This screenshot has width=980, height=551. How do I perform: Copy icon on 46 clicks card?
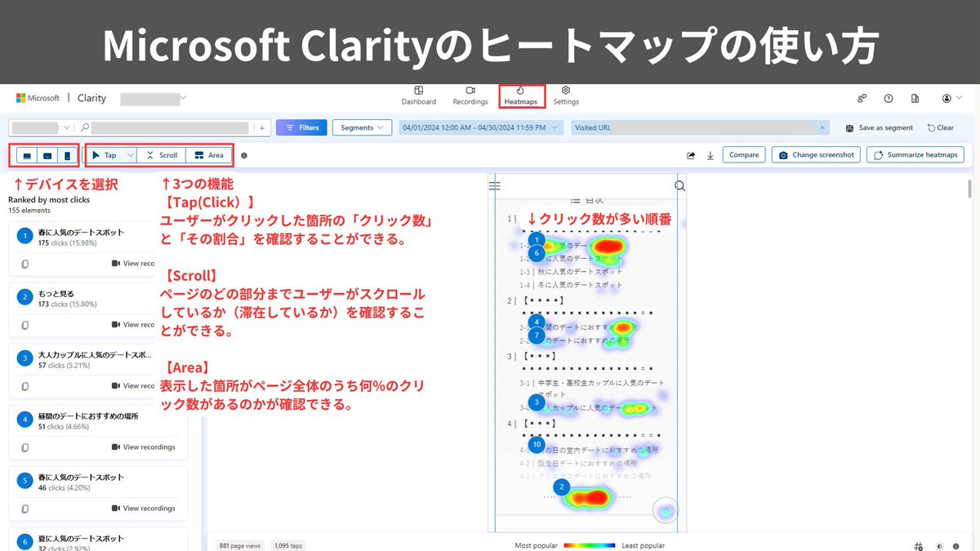click(x=24, y=509)
